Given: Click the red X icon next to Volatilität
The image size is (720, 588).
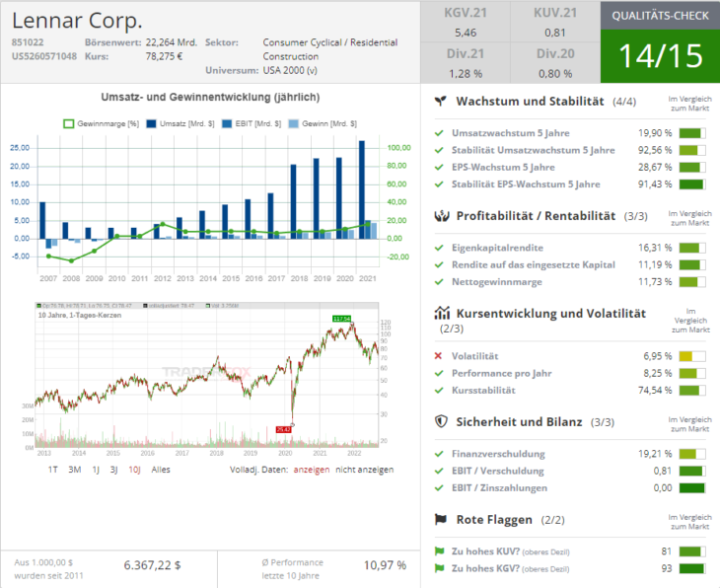Looking at the screenshot, I should coord(439,356).
